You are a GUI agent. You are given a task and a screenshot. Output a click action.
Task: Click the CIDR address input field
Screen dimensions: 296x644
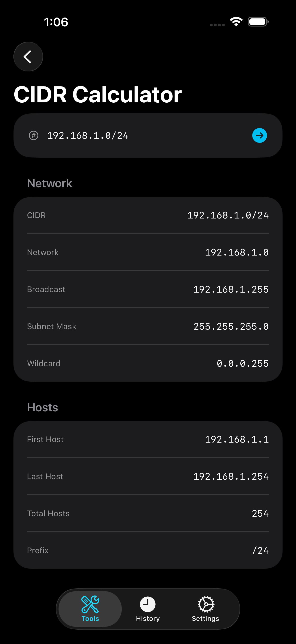point(145,135)
